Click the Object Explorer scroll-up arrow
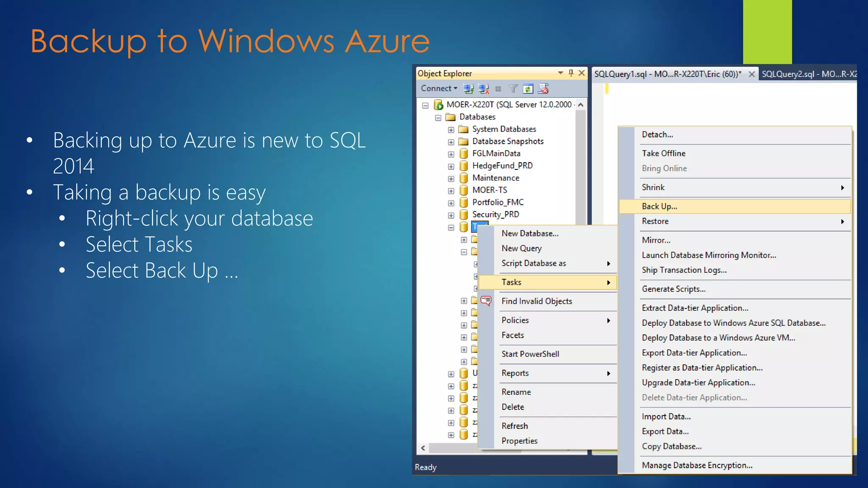This screenshot has height=488, width=868. (x=581, y=105)
